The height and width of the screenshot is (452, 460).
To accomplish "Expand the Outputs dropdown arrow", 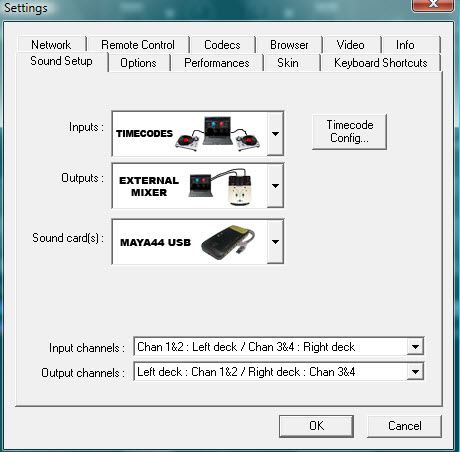I will coord(275,186).
